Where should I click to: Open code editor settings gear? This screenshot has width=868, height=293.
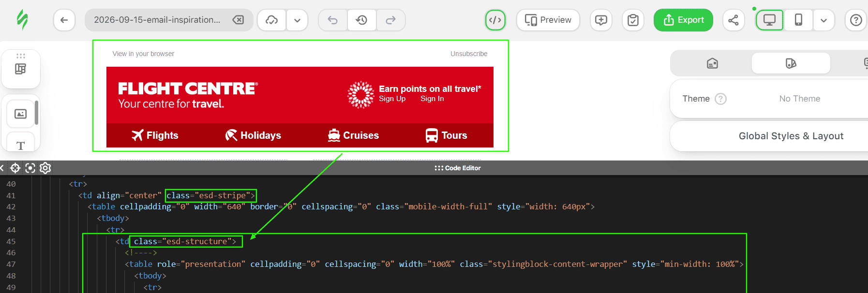click(45, 168)
